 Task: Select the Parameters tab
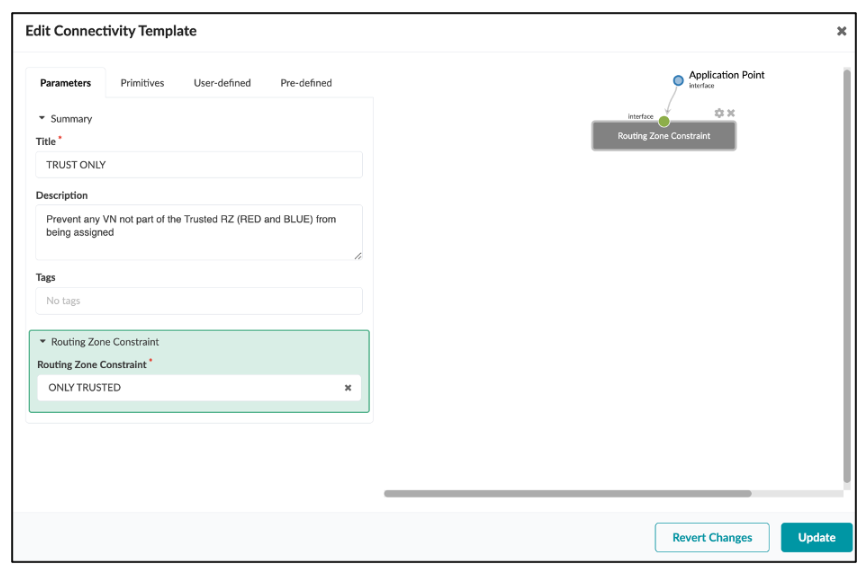click(x=66, y=83)
